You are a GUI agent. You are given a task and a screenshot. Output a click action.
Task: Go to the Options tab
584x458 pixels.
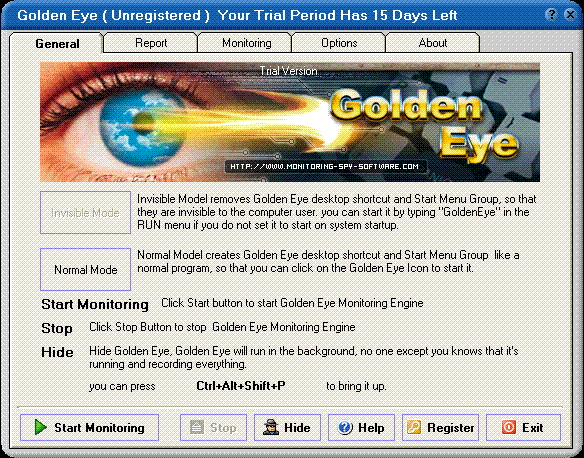tap(339, 43)
